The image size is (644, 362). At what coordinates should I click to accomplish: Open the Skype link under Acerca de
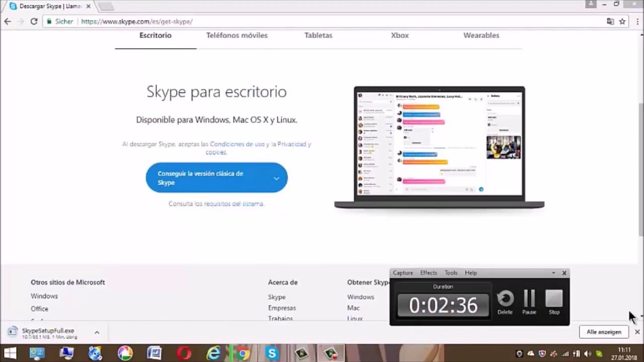point(277,297)
